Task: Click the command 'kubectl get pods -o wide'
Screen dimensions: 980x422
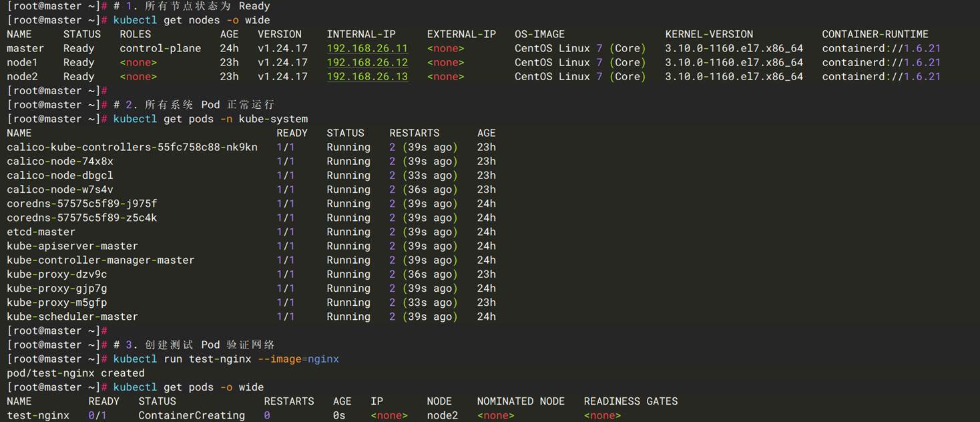Action: [x=188, y=387]
